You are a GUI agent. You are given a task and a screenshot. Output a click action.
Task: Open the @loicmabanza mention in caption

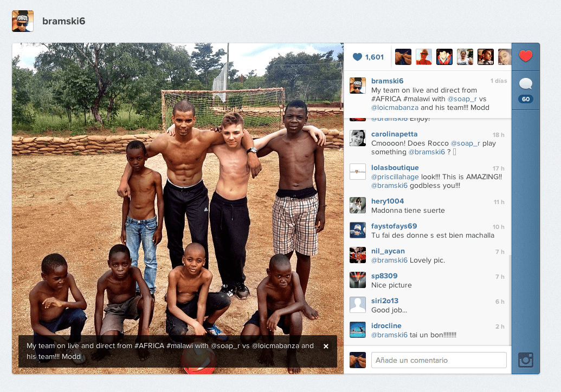click(395, 108)
